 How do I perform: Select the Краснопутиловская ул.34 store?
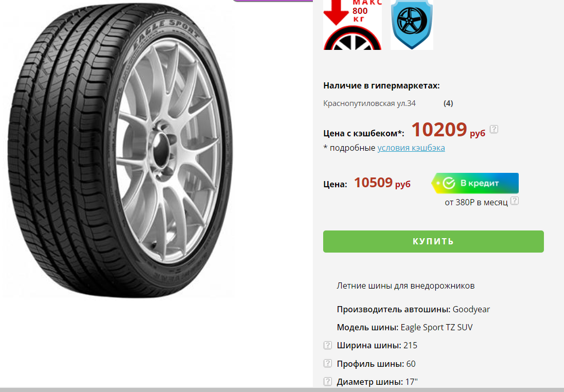pyautogui.click(x=369, y=103)
